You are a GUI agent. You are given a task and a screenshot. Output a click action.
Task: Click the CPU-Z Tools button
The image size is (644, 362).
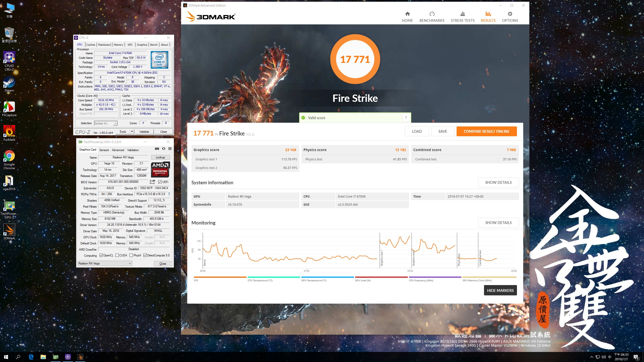[123, 131]
